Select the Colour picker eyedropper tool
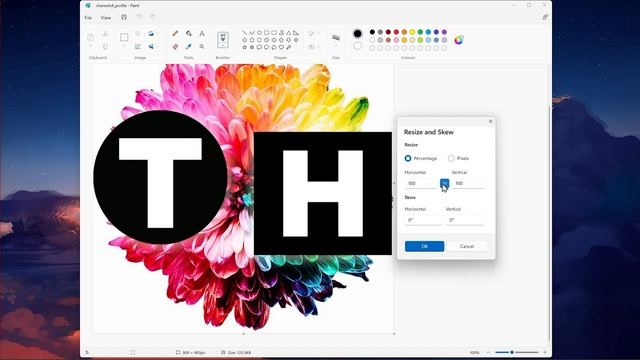Image resolution: width=640 pixels, height=360 pixels. tap(189, 47)
